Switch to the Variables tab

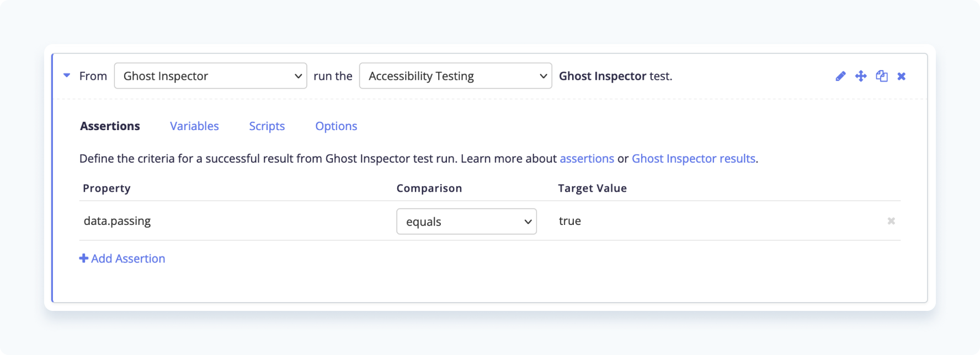pos(194,126)
